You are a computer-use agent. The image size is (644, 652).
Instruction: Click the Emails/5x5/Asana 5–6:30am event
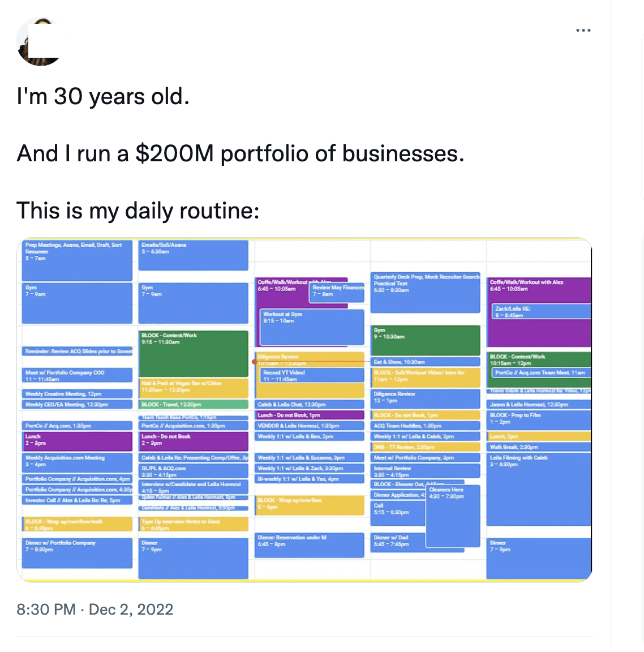pyautogui.click(x=194, y=255)
